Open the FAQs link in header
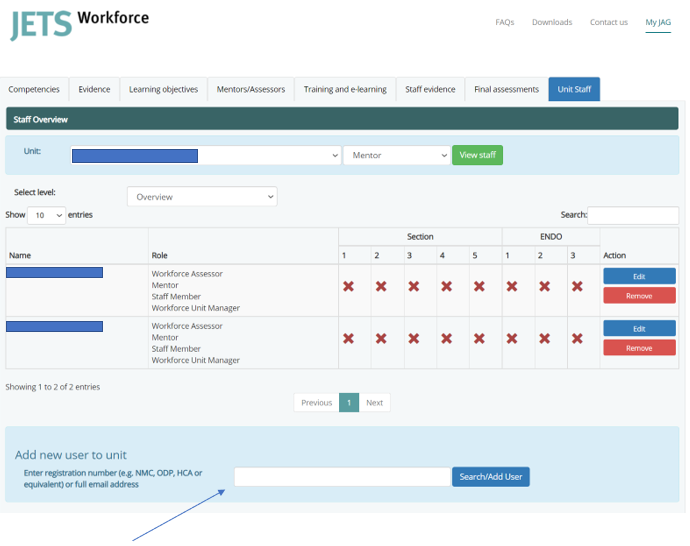Screen dimensions: 690x546 point(505,22)
